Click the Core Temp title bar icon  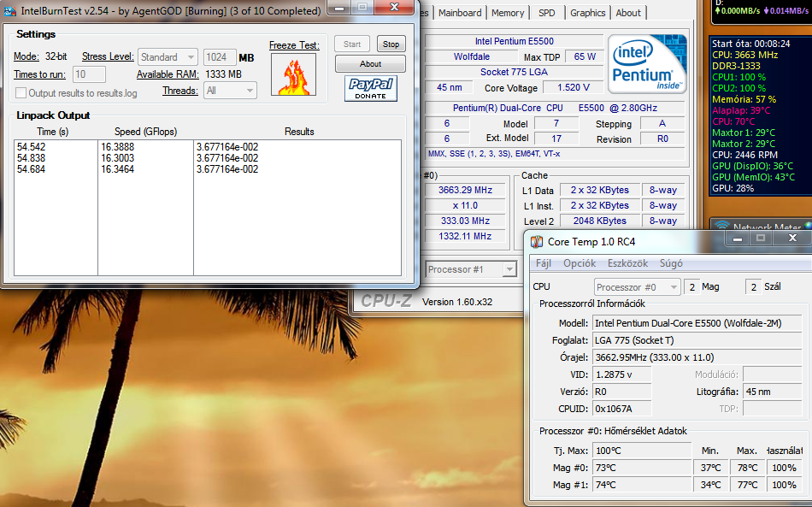click(537, 241)
